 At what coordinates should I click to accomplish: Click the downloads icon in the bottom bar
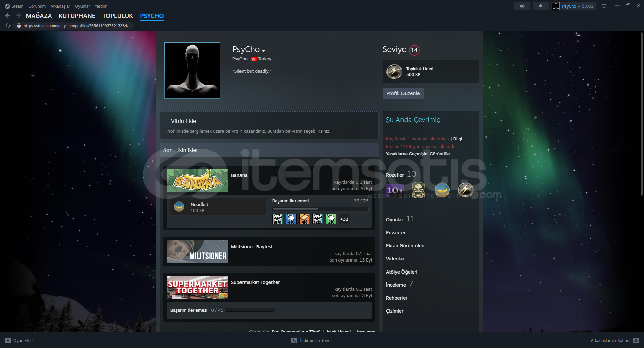coord(294,340)
